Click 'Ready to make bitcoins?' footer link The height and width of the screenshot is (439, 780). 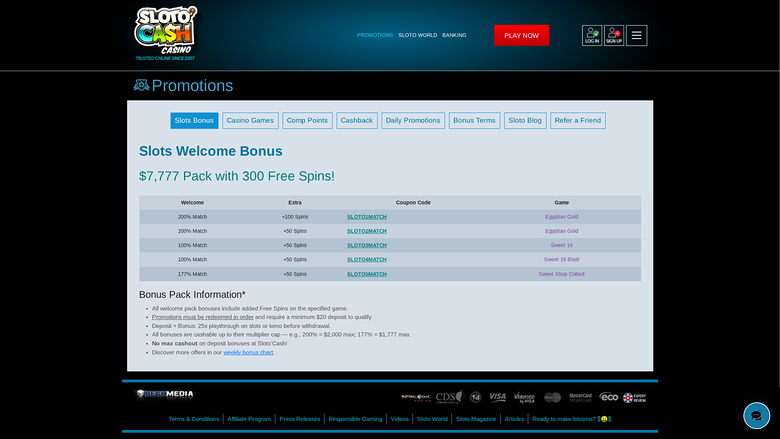coord(572,419)
